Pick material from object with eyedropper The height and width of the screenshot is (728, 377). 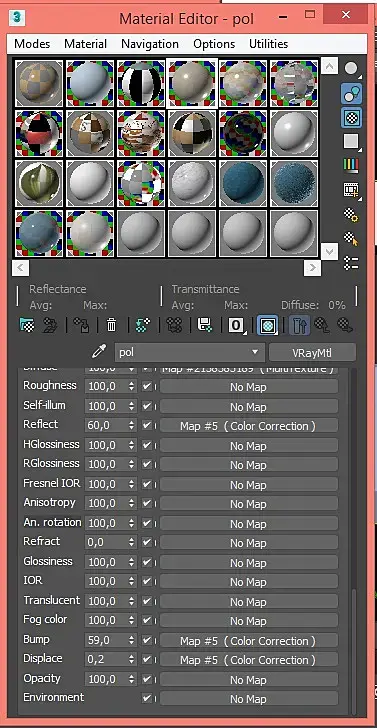pyautogui.click(x=99, y=351)
